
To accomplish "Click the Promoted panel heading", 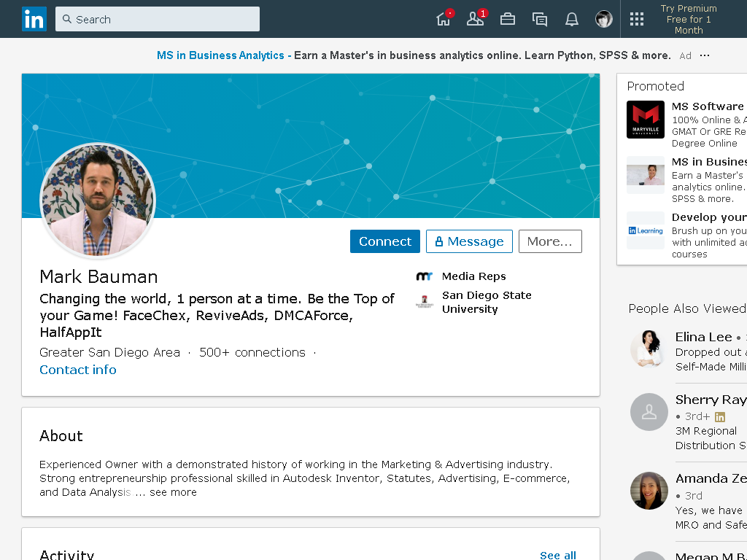I will (x=656, y=86).
